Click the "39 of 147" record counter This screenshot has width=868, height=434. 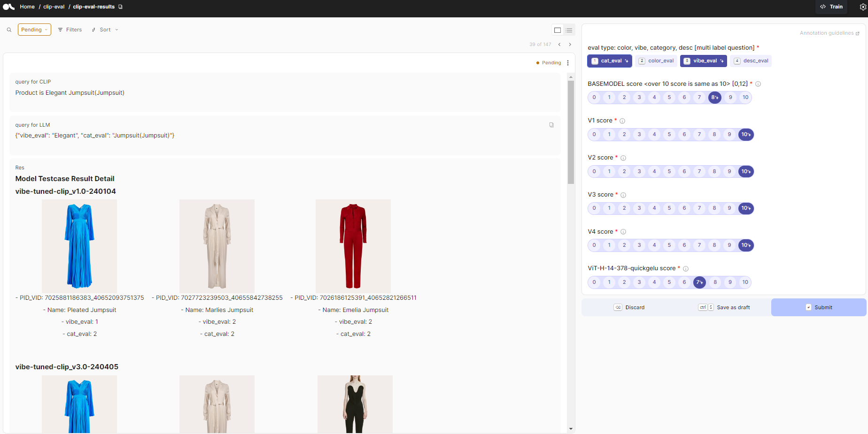coord(540,45)
